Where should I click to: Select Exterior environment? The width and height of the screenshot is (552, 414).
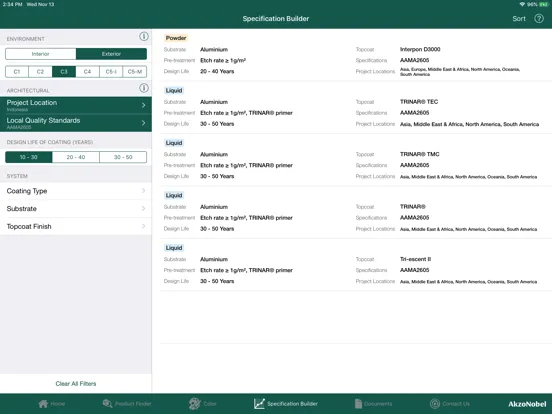tap(111, 54)
